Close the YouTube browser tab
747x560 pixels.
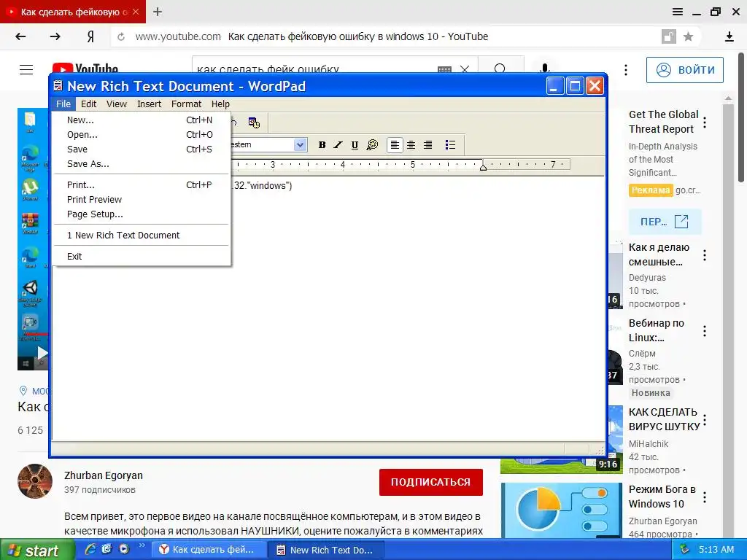pos(136,12)
